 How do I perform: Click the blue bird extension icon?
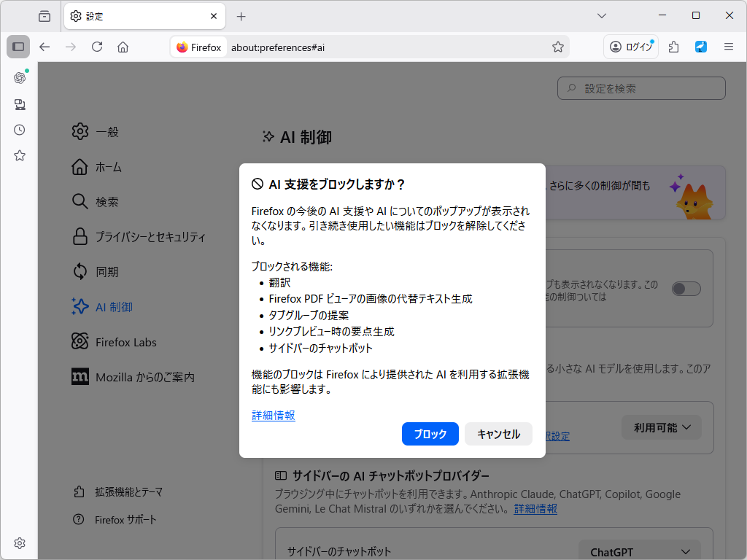point(700,47)
